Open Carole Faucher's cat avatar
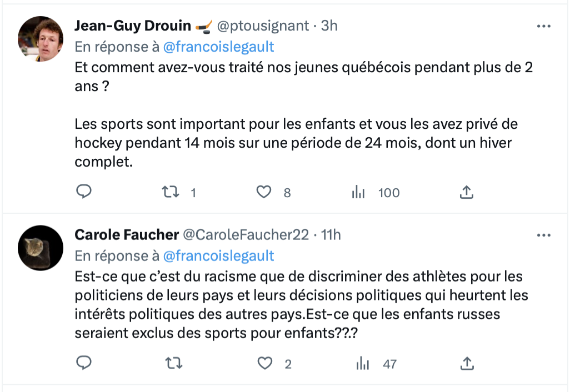Viewport: 570px width, 392px height. pos(41,248)
